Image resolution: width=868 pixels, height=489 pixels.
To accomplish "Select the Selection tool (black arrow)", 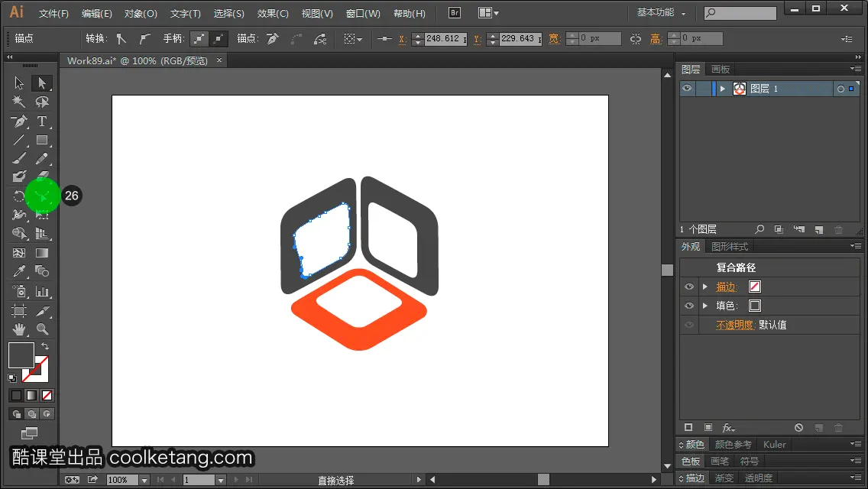I will coord(19,83).
